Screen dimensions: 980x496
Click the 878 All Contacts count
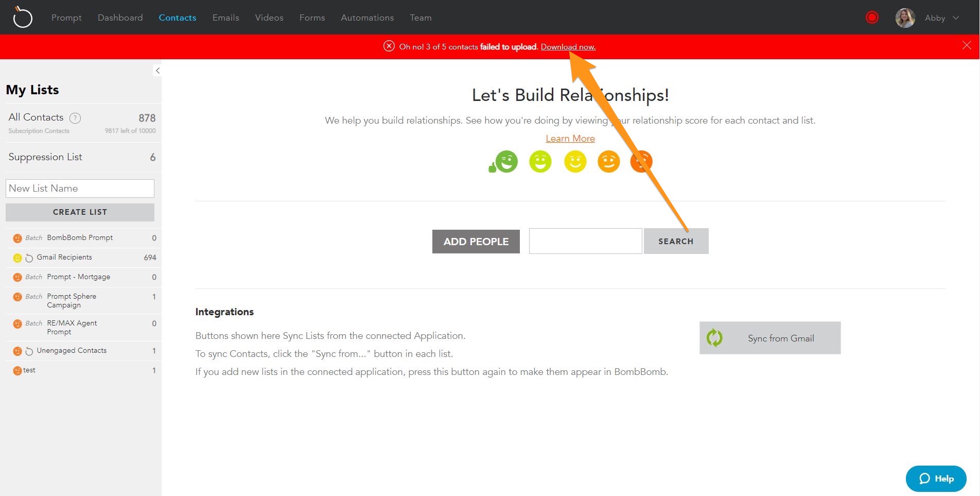click(147, 118)
